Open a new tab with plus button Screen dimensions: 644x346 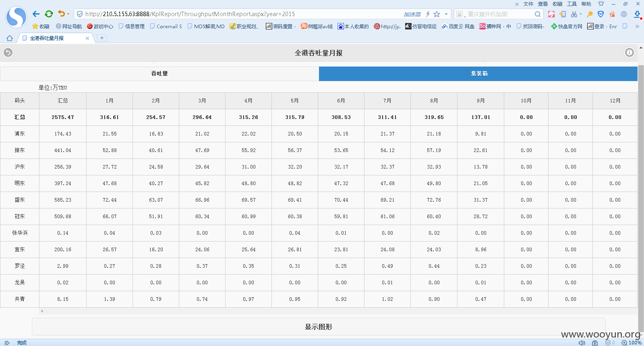(x=102, y=38)
